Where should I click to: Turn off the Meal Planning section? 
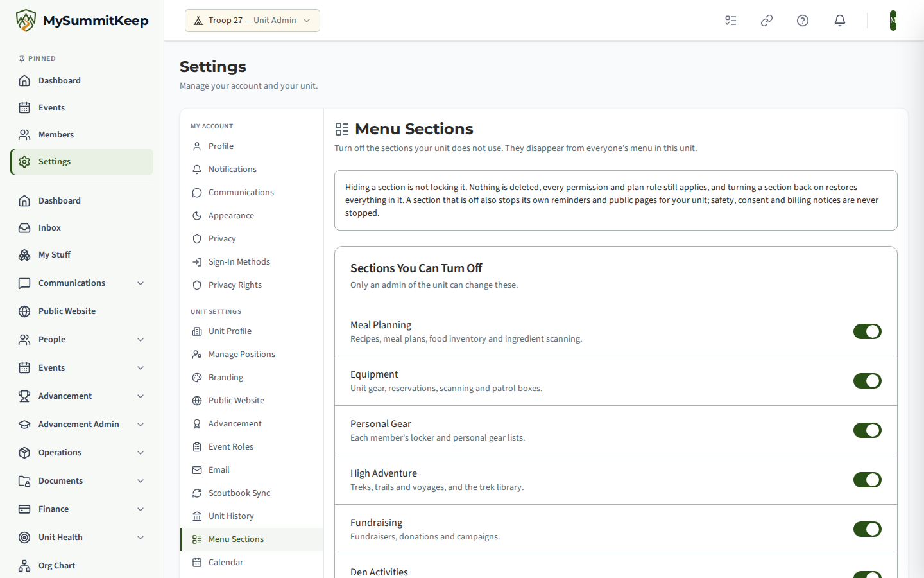(868, 331)
